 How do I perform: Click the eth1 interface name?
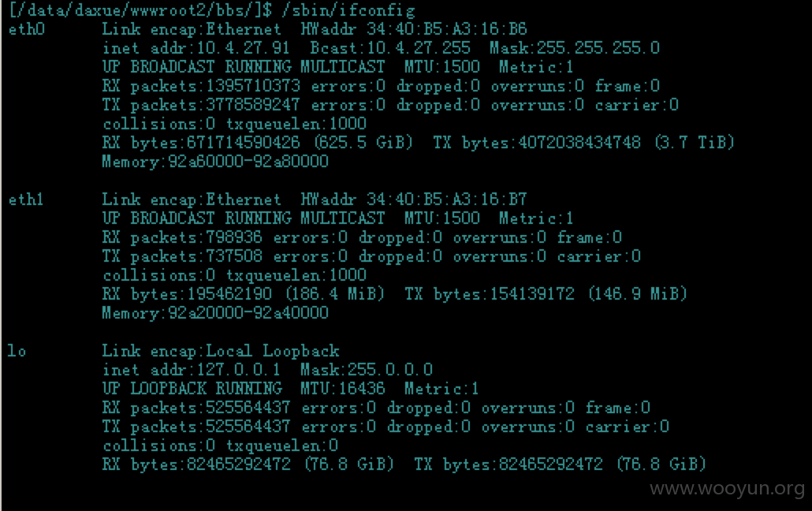click(x=26, y=200)
